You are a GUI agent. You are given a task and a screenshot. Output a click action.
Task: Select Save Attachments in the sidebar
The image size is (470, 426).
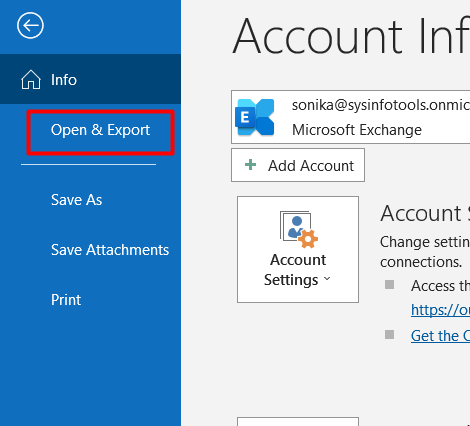point(110,250)
